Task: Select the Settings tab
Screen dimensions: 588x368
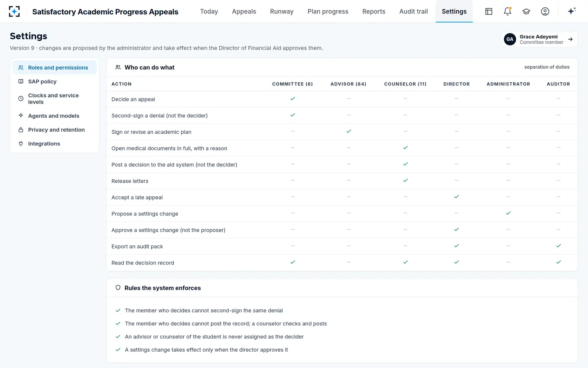Action: 454,11
